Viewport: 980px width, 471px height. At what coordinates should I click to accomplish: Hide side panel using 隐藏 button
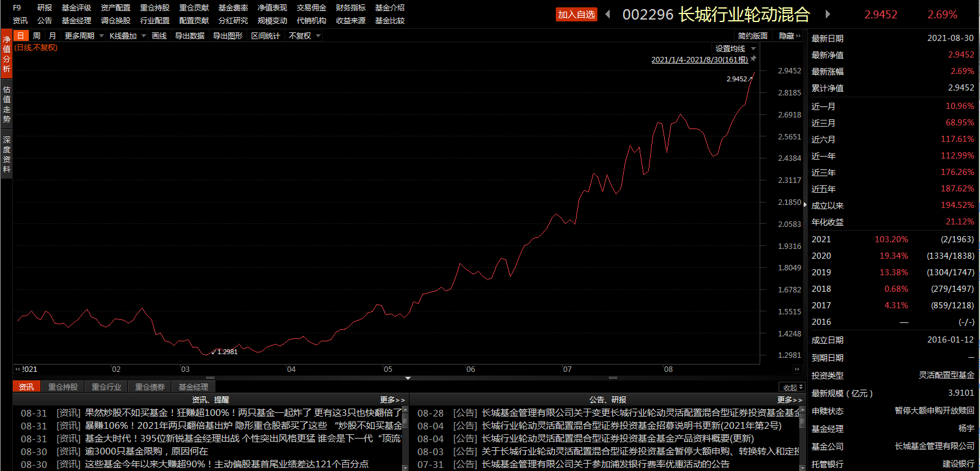coord(789,36)
